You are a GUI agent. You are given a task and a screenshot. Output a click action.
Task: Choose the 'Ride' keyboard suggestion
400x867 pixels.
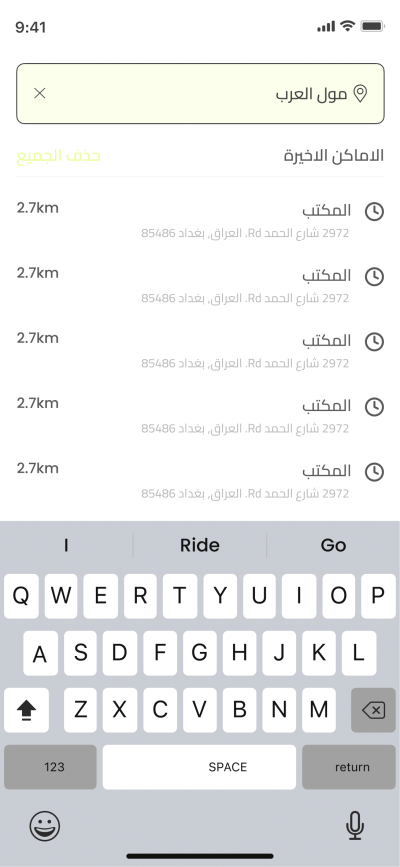click(x=200, y=545)
